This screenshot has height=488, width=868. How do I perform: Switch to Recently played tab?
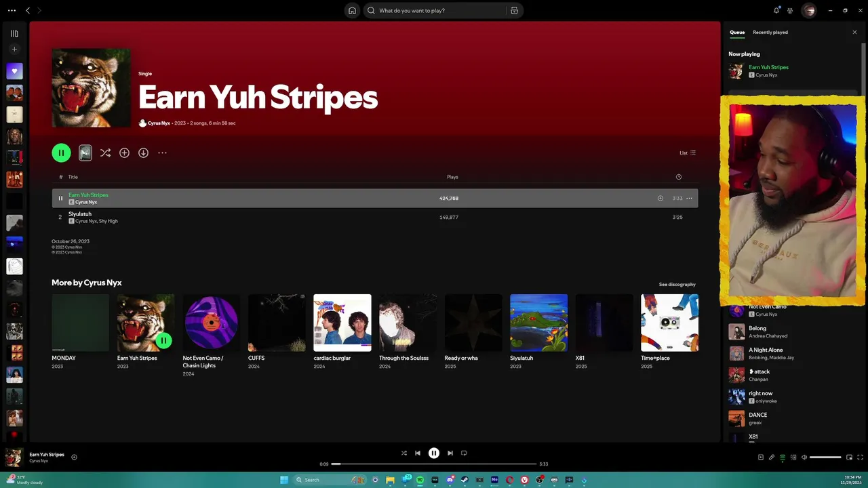(x=770, y=33)
